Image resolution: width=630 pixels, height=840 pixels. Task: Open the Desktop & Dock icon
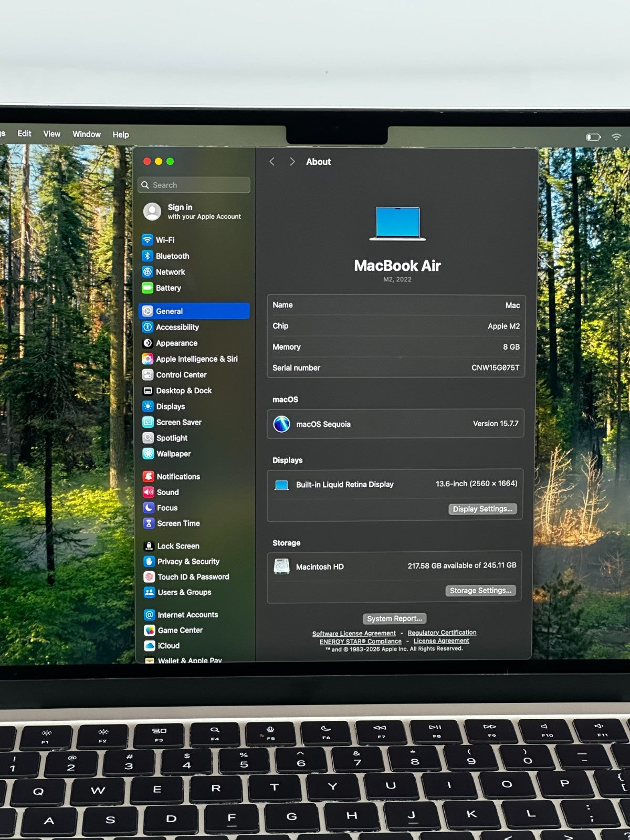(148, 391)
